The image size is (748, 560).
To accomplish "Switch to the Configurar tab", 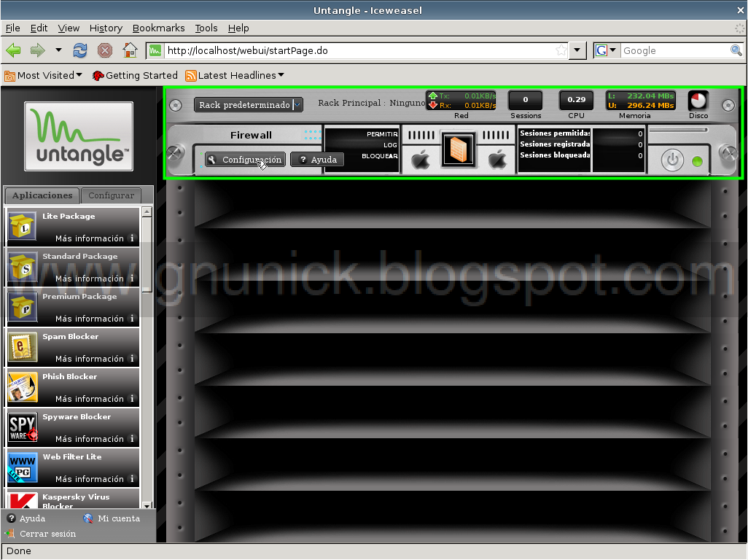I will coord(111,195).
